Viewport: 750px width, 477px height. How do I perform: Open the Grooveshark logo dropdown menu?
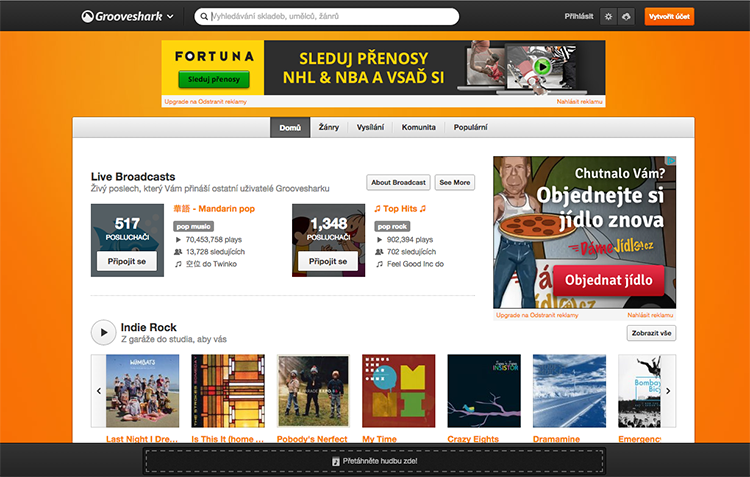coord(127,16)
